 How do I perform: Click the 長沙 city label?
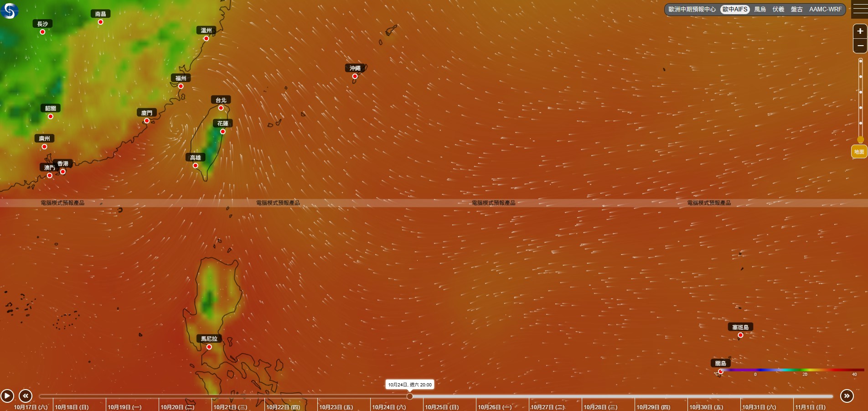[x=42, y=24]
